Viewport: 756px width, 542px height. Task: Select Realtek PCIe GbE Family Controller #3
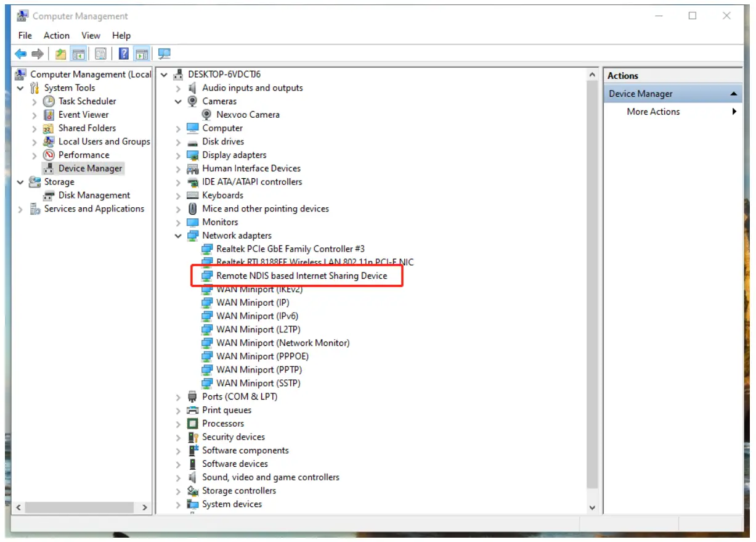290,249
